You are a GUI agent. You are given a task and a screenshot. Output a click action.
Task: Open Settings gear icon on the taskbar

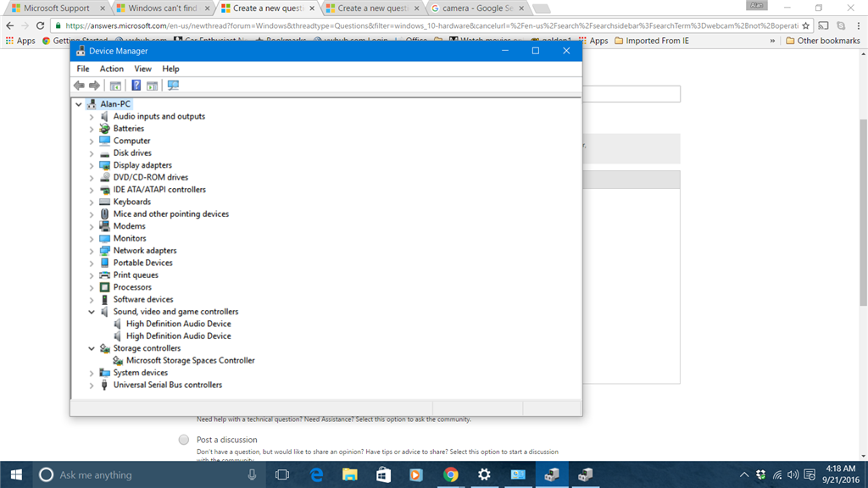(484, 474)
